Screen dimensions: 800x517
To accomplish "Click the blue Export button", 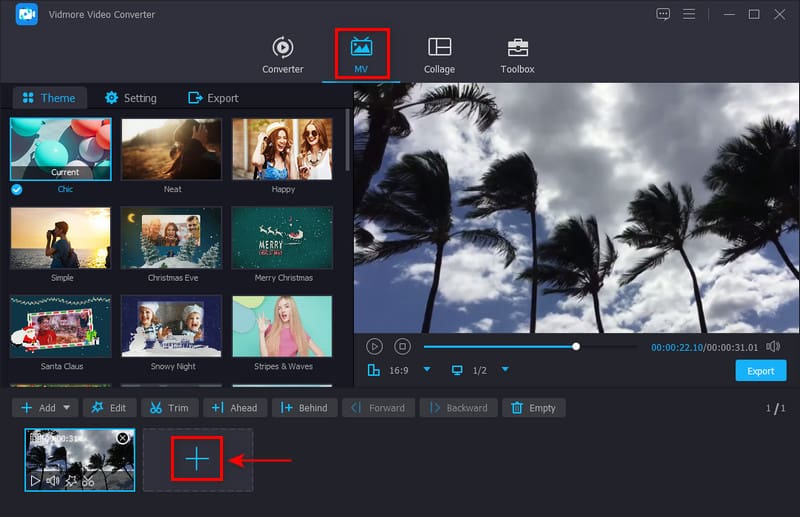I will 761,371.
